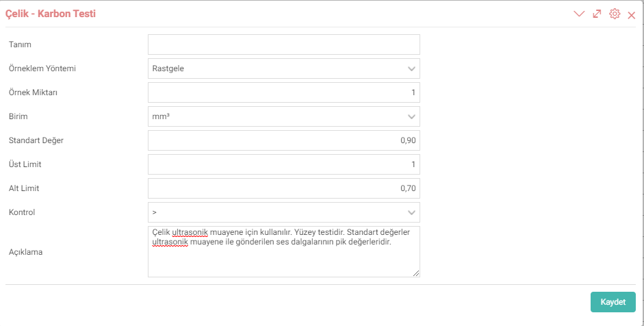Screen dimensions: 644x326
Task: Collapse the panel with the header chevron icon
Action: [x=579, y=14]
